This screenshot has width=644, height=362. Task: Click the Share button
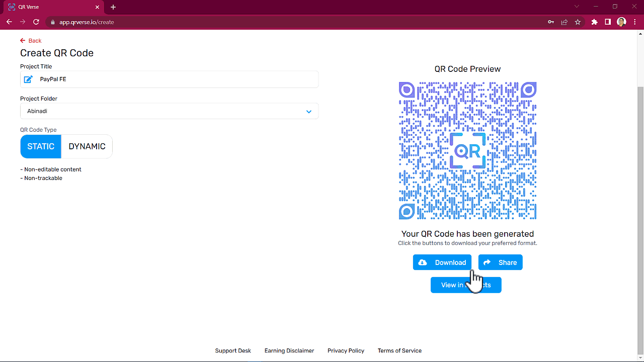coord(500,262)
